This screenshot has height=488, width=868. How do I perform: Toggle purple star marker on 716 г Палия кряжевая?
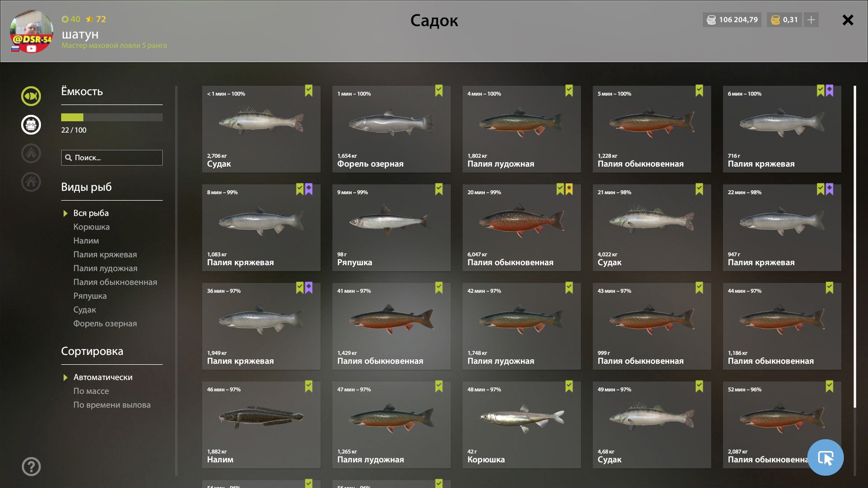(x=830, y=91)
